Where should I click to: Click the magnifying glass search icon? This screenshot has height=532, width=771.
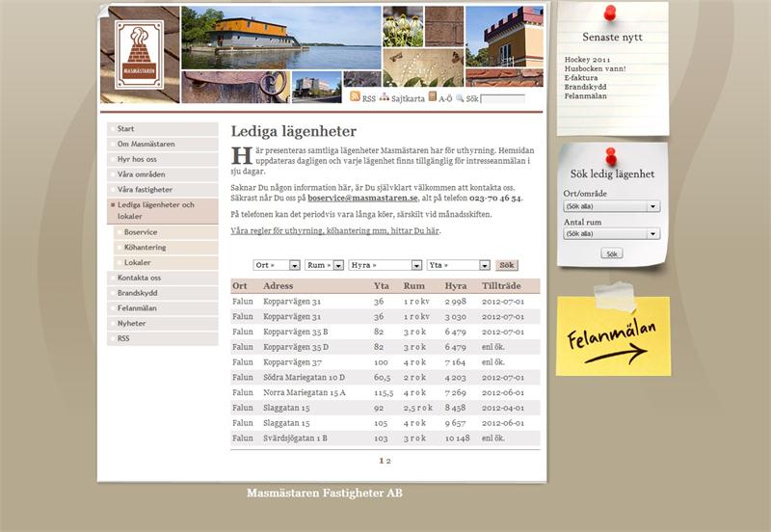click(x=460, y=98)
